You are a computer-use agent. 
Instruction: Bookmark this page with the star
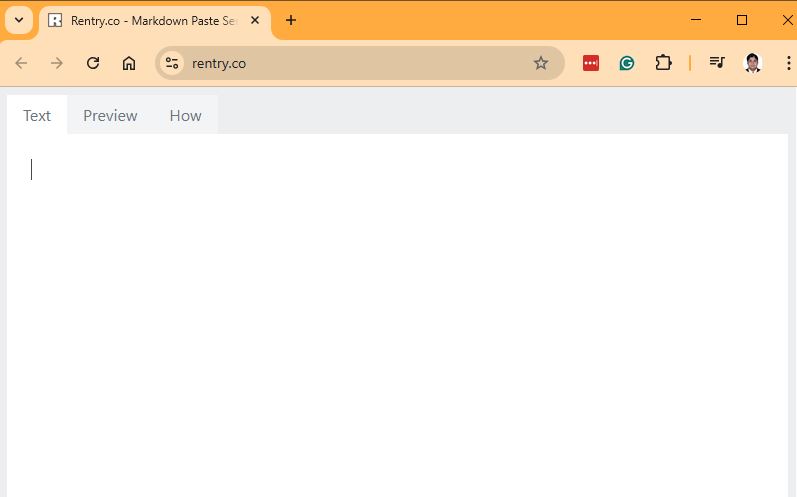coord(541,63)
